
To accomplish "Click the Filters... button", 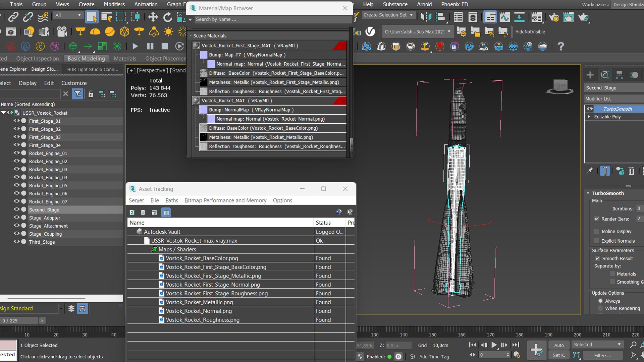I will (603, 355).
